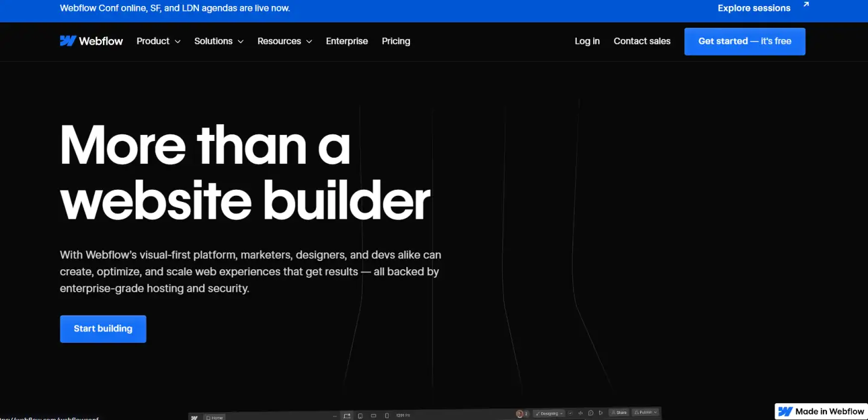Image resolution: width=868 pixels, height=420 pixels.
Task: Follow the Explore sessions link
Action: click(x=754, y=8)
